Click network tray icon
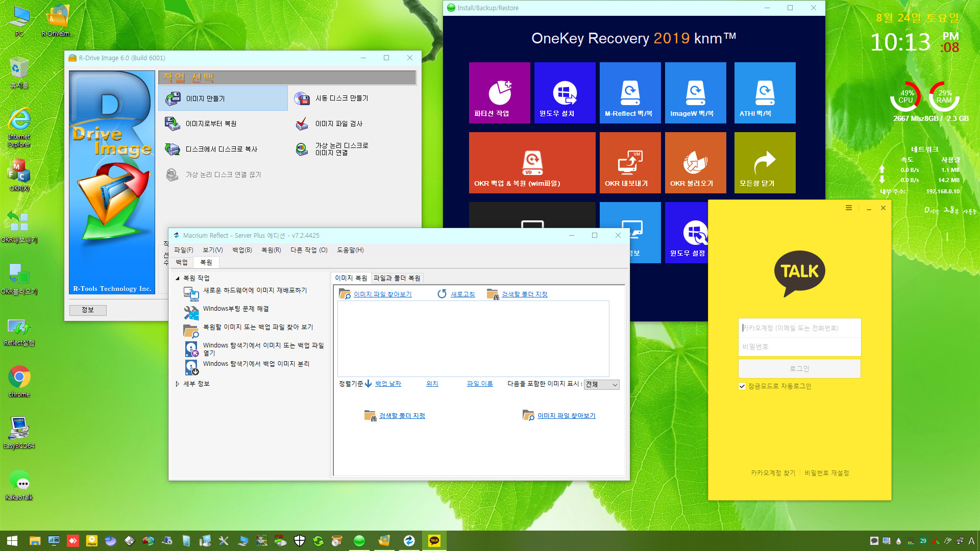980x551 pixels. [960, 541]
